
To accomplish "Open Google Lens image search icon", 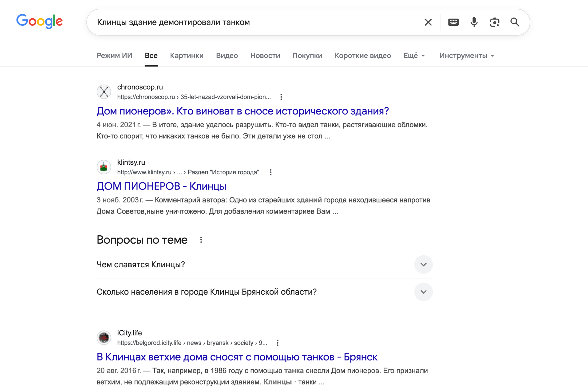I will click(x=494, y=22).
